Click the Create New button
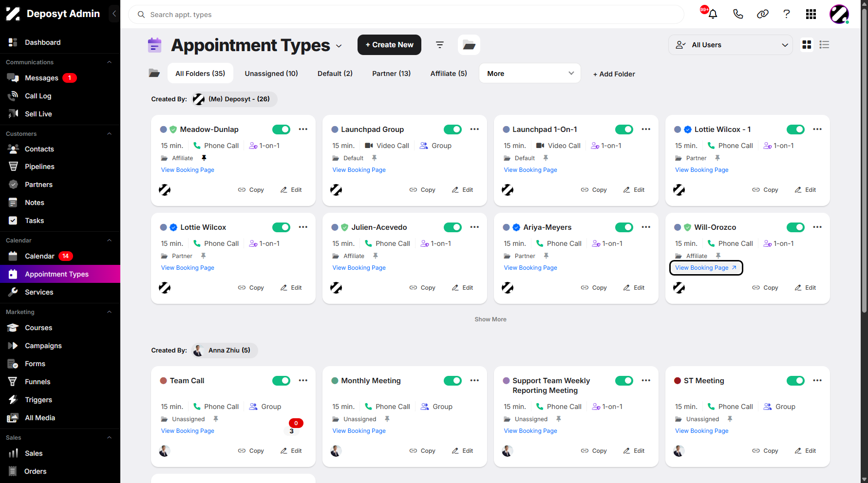This screenshot has width=868, height=483. [389, 45]
